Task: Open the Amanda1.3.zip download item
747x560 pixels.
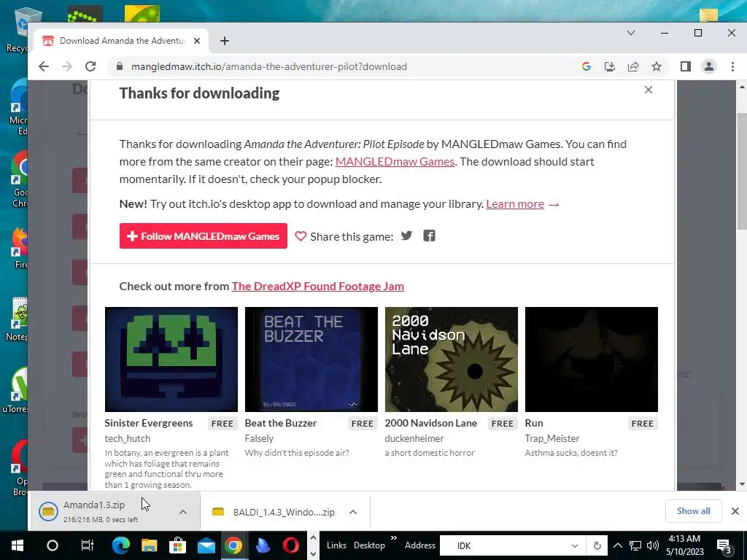Action: (x=102, y=511)
